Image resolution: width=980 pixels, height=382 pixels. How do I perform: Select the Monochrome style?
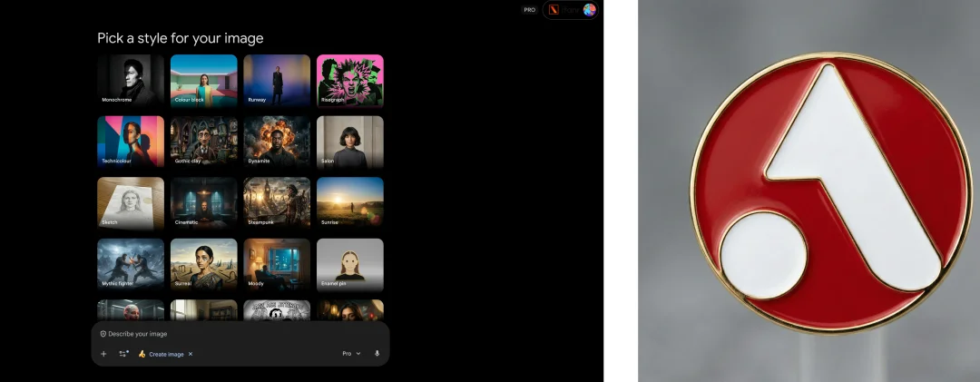tap(131, 80)
